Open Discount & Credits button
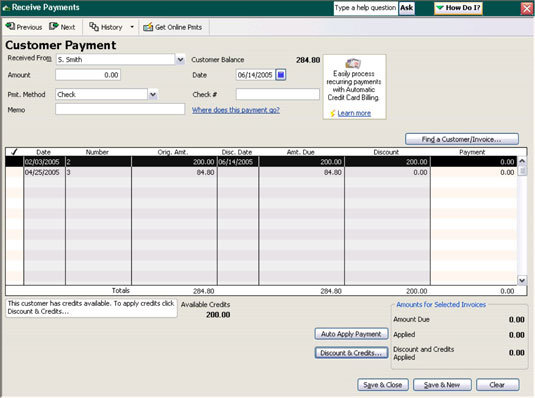Screen dimensions: 535x398 tap(351, 353)
